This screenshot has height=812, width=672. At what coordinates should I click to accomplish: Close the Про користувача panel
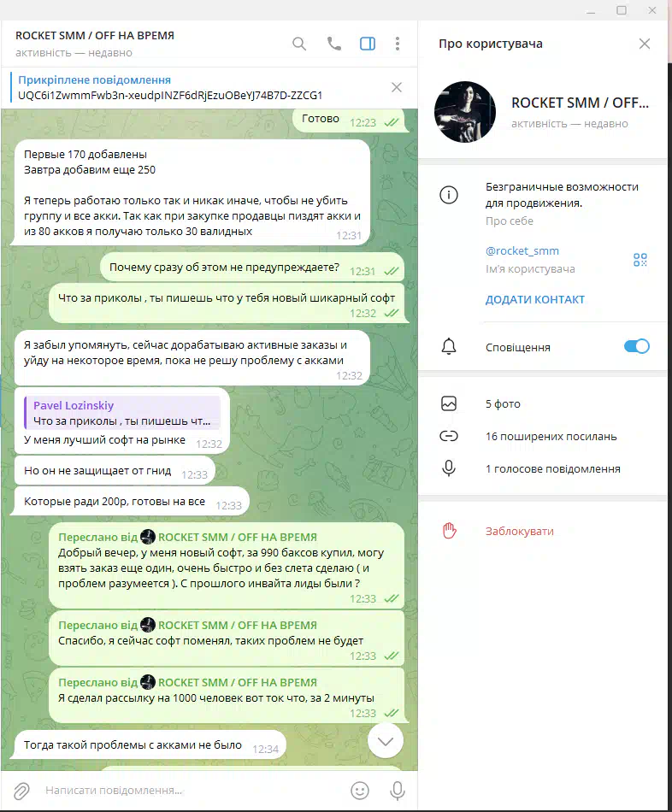coord(644,44)
